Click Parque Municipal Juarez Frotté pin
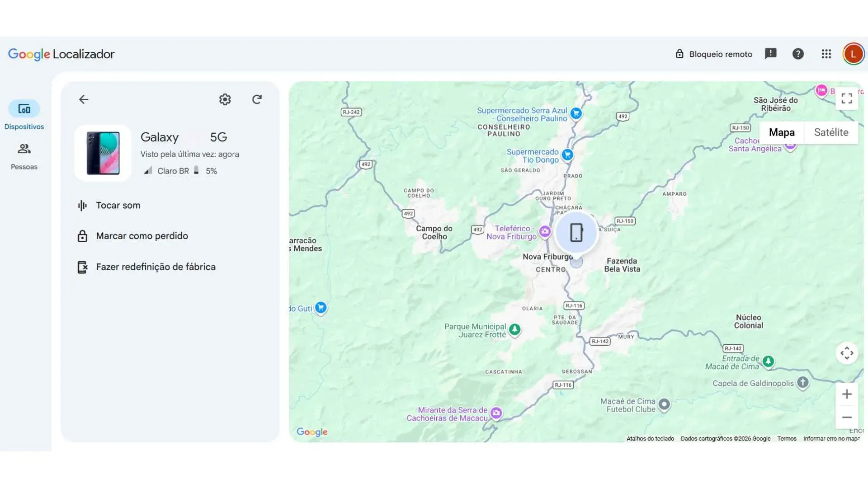 point(514,330)
